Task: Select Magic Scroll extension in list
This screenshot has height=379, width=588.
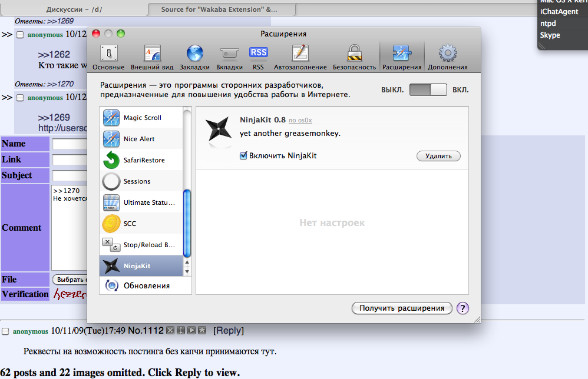Action: pos(141,118)
